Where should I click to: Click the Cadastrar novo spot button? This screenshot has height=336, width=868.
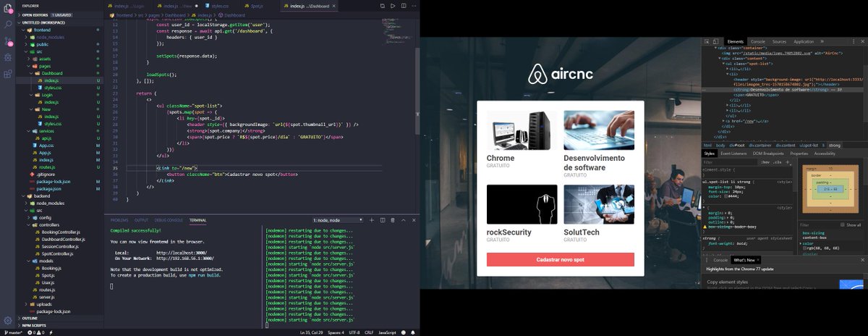point(561,259)
